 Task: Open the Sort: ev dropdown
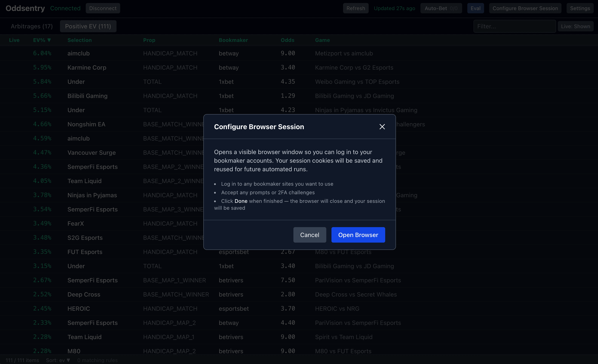coord(58,360)
